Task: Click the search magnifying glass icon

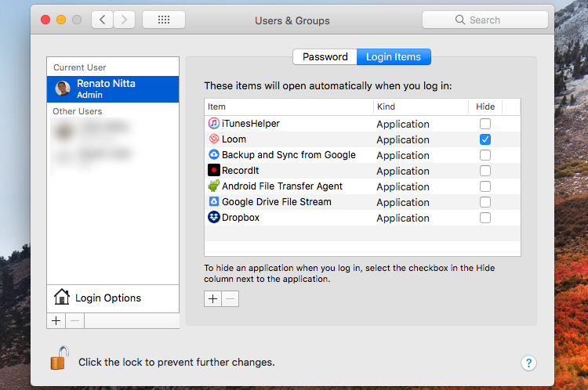Action: [459, 20]
